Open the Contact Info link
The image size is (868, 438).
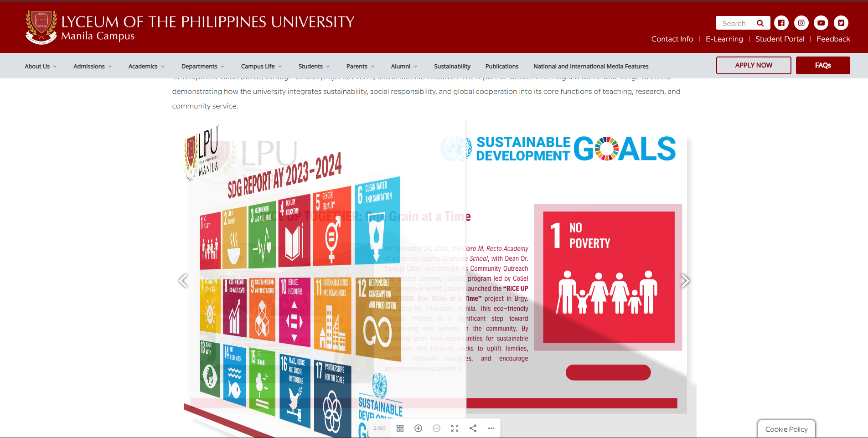pyautogui.click(x=672, y=39)
